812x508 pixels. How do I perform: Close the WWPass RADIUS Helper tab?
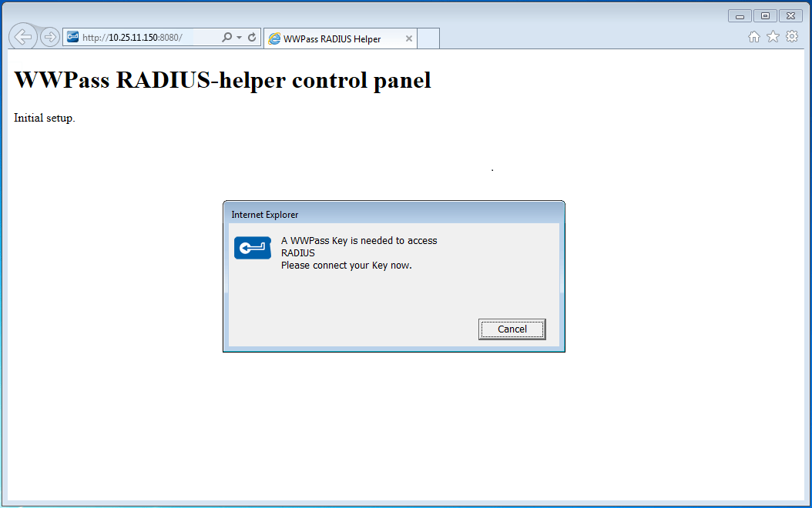(408, 38)
